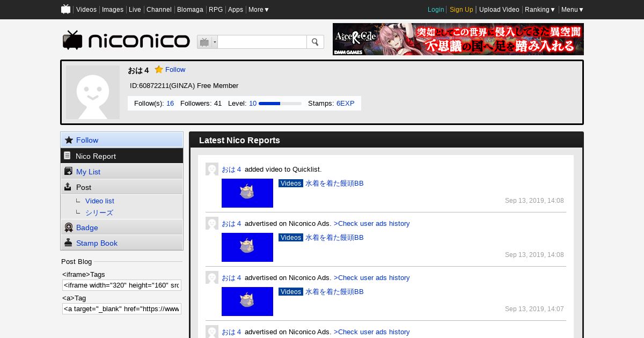The image size is (644, 338).
Task: Click the Sign Up link
Action: [462, 10]
